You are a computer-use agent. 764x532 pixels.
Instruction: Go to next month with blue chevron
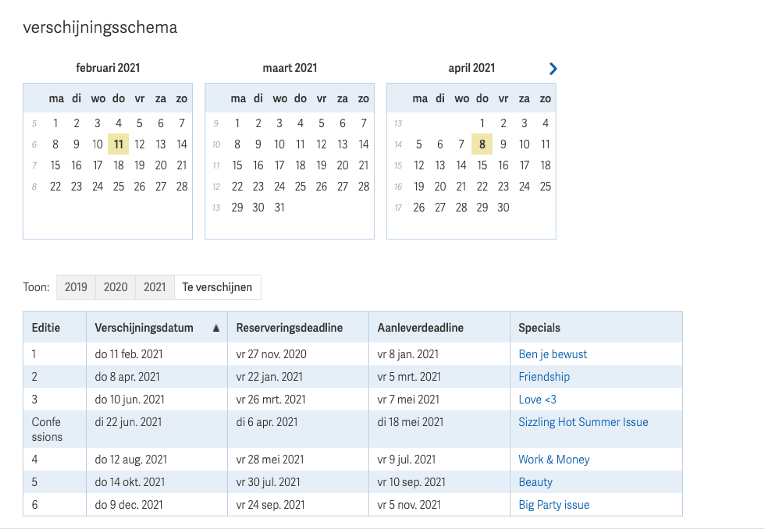(x=553, y=69)
